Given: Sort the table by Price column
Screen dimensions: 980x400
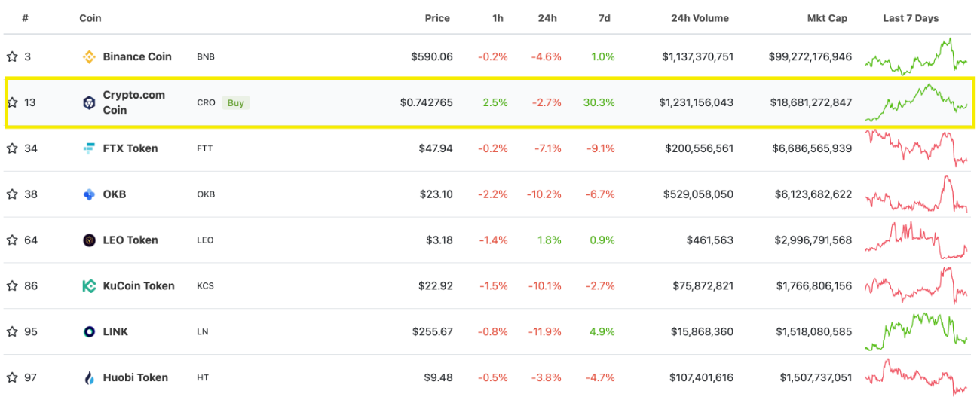Looking at the screenshot, I should tap(437, 18).
